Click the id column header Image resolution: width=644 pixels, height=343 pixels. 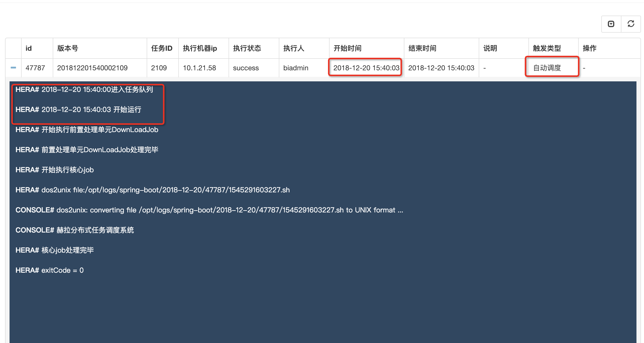click(x=29, y=48)
